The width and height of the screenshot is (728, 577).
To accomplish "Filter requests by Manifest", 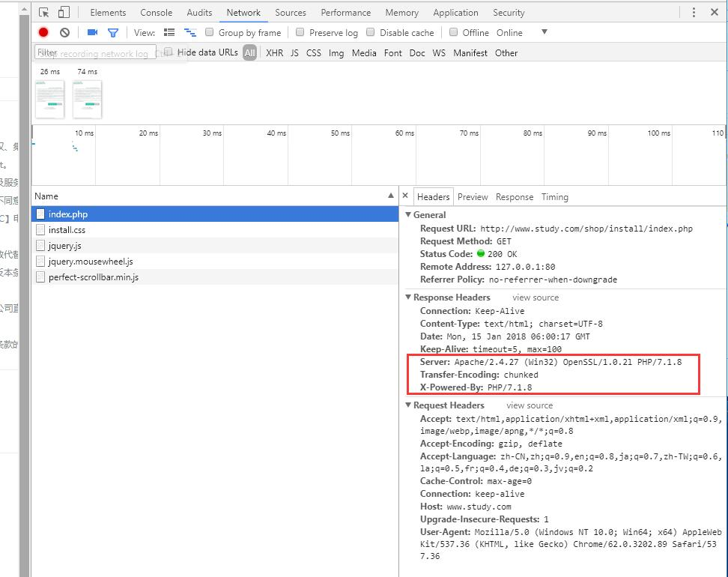I will click(470, 53).
